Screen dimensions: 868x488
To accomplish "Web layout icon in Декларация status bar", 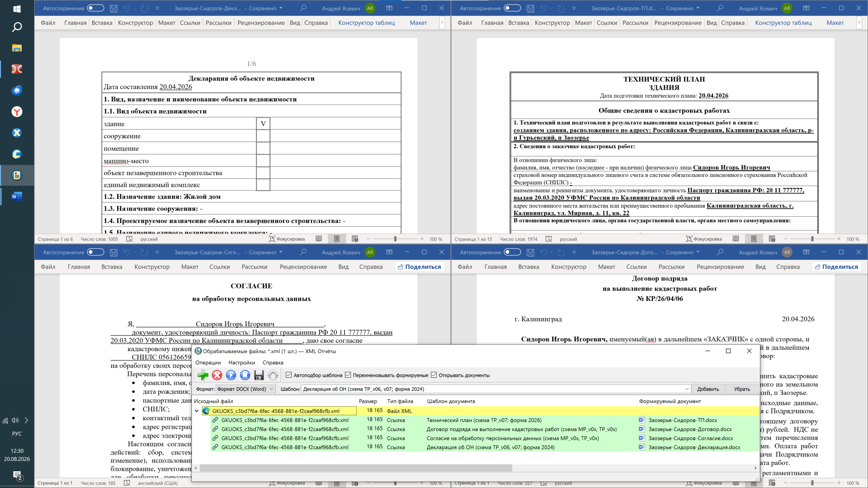I will [x=355, y=239].
